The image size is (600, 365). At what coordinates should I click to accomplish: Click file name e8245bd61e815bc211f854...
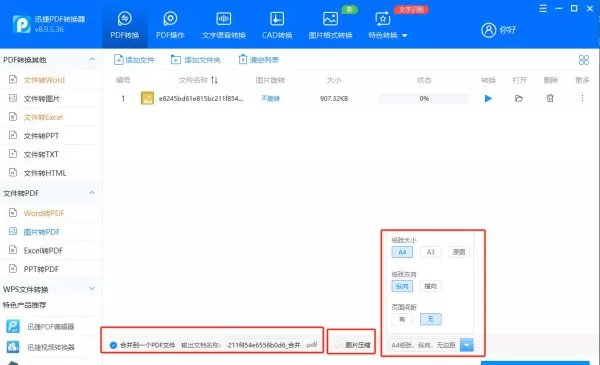[201, 99]
